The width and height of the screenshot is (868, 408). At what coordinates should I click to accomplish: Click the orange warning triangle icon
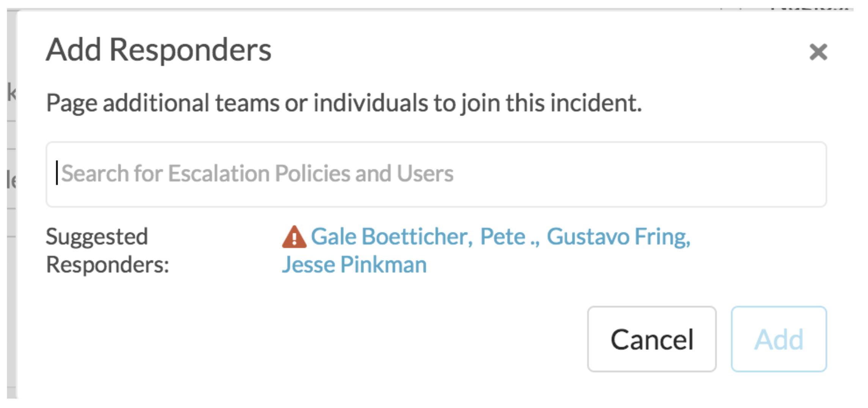pyautogui.click(x=294, y=237)
